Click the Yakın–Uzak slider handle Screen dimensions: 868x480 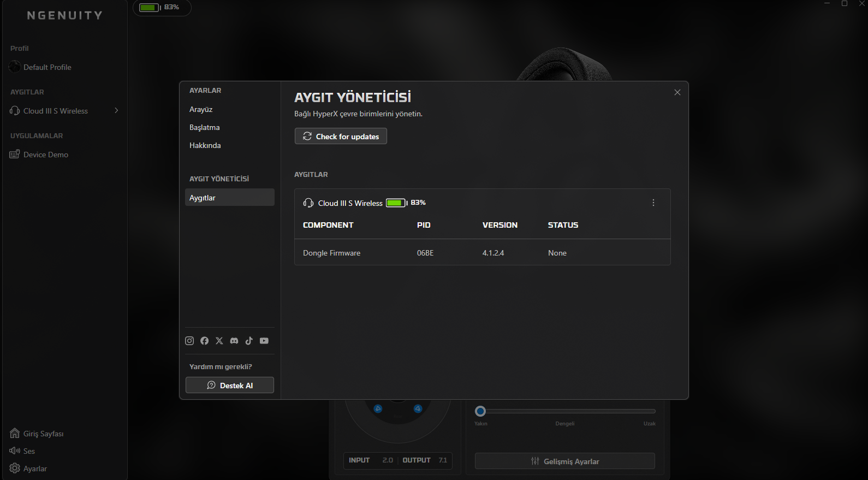[480, 411]
